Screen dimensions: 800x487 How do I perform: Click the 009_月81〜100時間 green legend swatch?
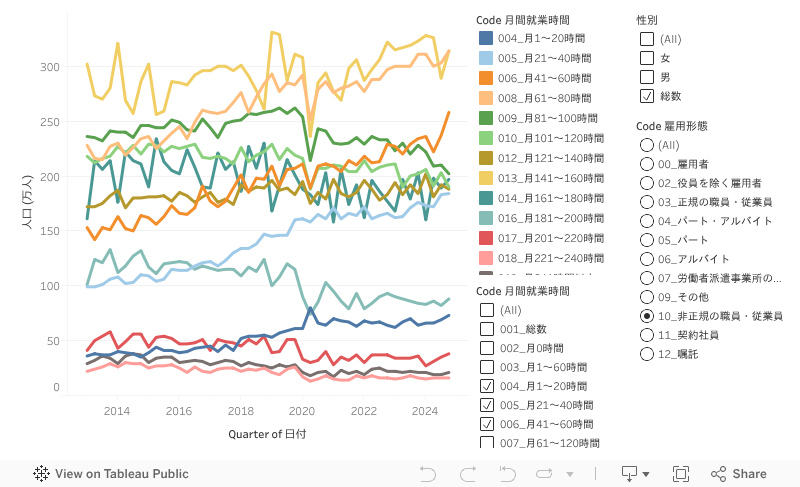pyautogui.click(x=486, y=118)
